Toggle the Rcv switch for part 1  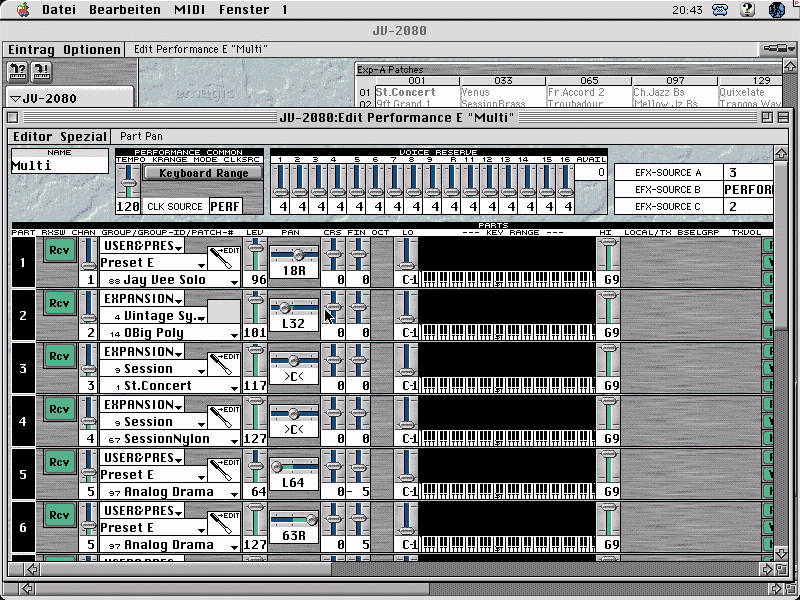tap(60, 250)
